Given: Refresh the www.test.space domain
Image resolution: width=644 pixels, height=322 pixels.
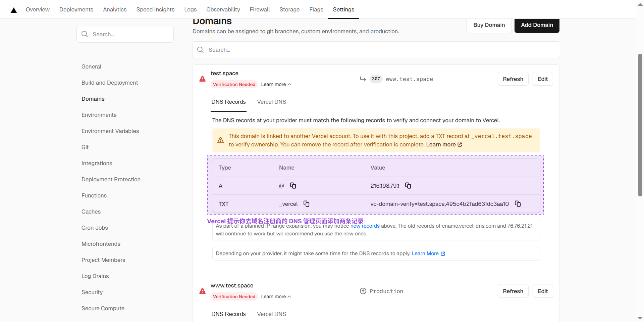Looking at the screenshot, I should (513, 291).
